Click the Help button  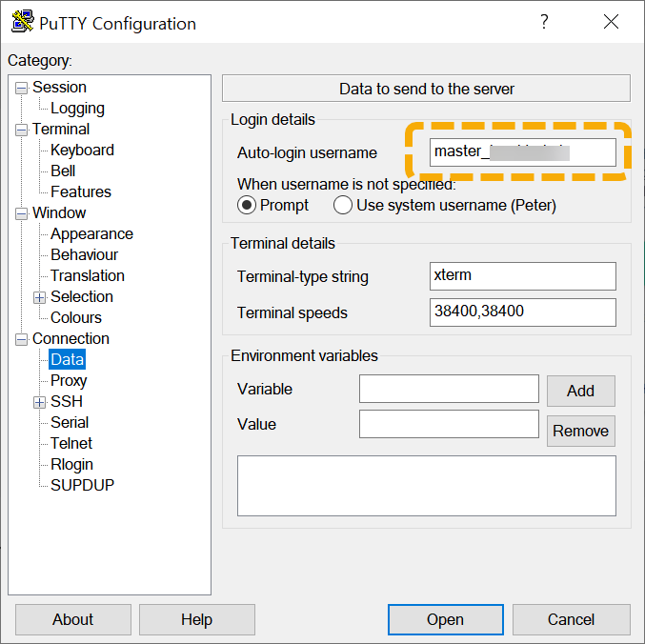click(x=197, y=620)
